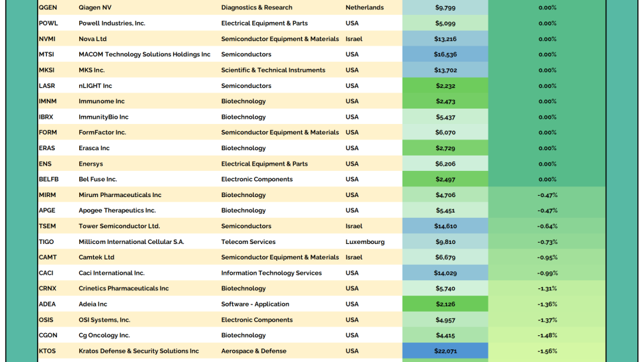Click the $2,126 market cap cell
644x362 pixels.
pos(445,304)
